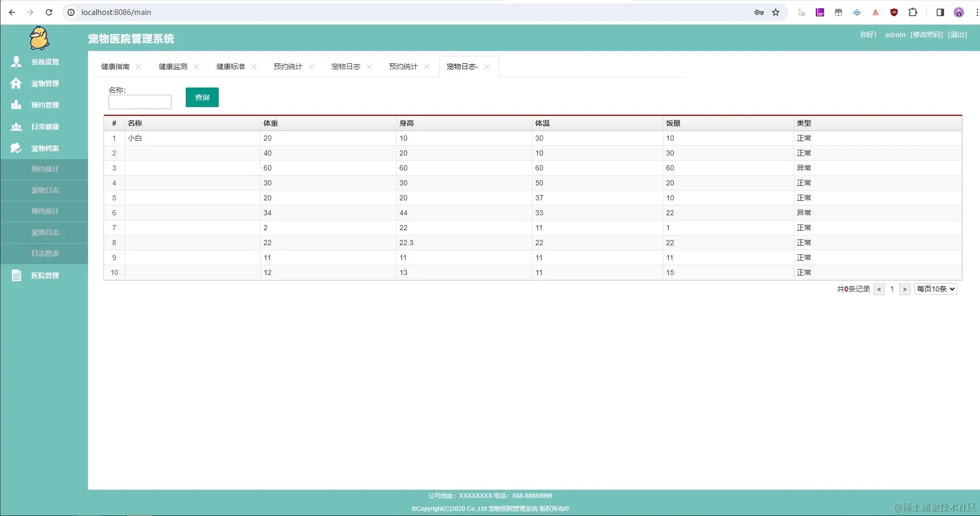Click the browser forward arrow
The width and height of the screenshot is (980, 516).
click(x=30, y=12)
